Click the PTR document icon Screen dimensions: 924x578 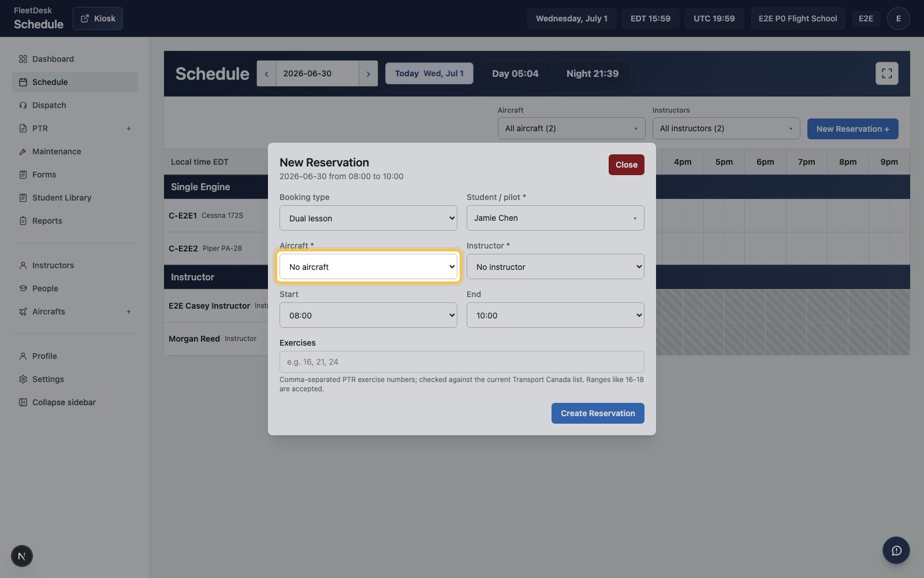click(x=23, y=128)
